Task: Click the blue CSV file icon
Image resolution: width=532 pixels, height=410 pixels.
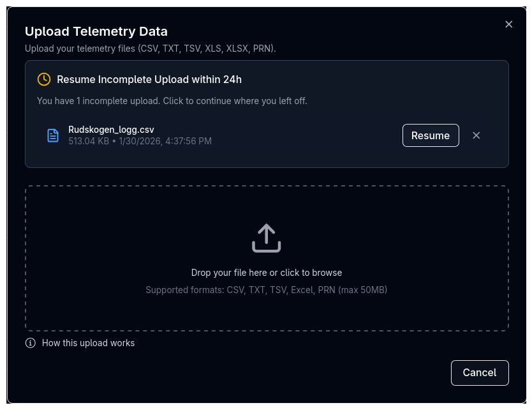Action: pyautogui.click(x=53, y=135)
